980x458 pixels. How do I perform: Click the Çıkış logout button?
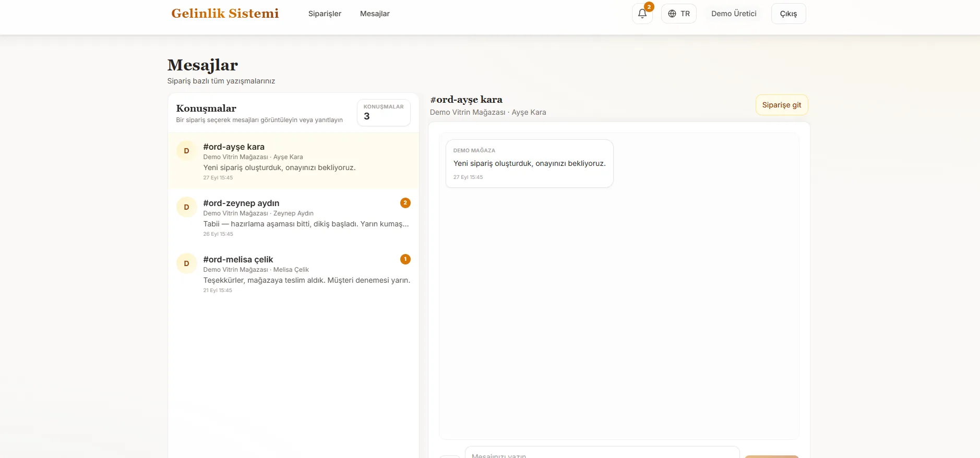tap(788, 14)
